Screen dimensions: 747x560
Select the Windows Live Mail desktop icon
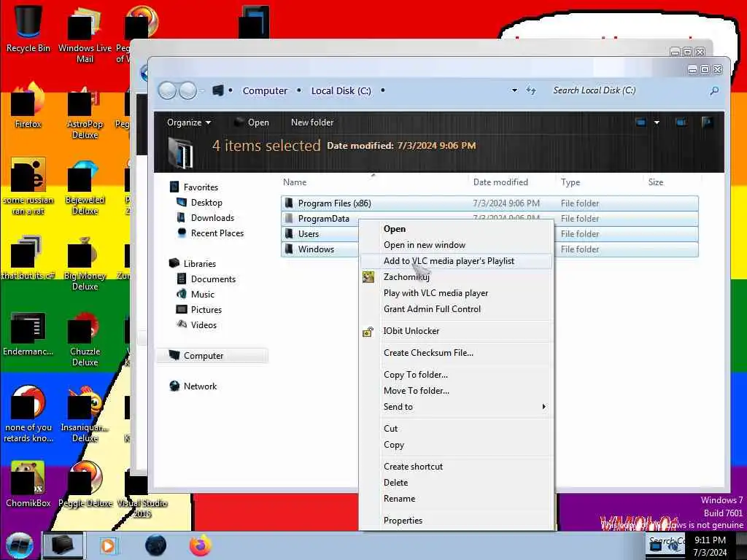85,34
